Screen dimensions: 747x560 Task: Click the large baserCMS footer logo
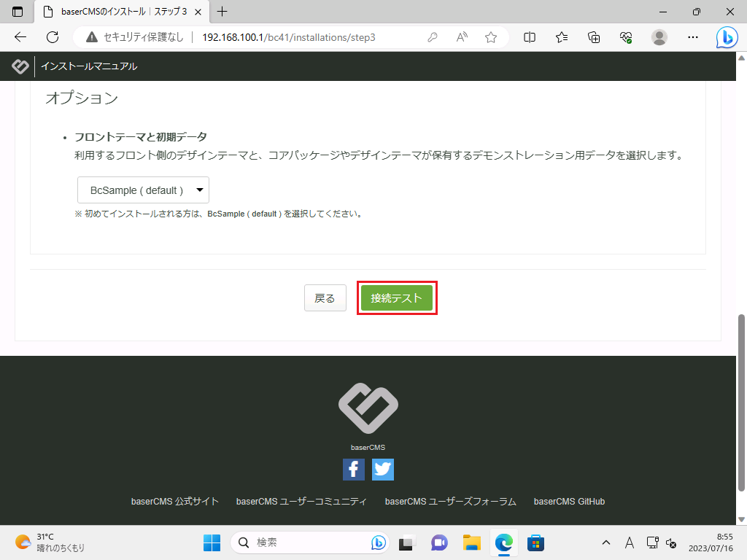368,408
